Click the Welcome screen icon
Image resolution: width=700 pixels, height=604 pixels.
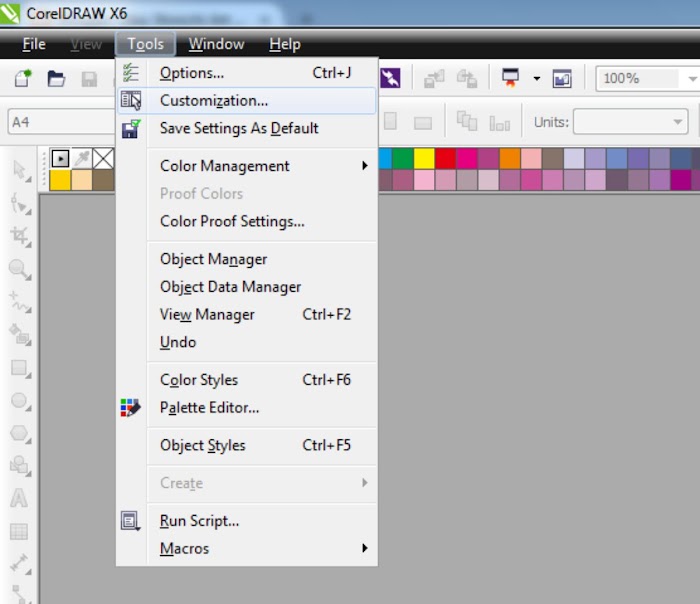point(562,79)
